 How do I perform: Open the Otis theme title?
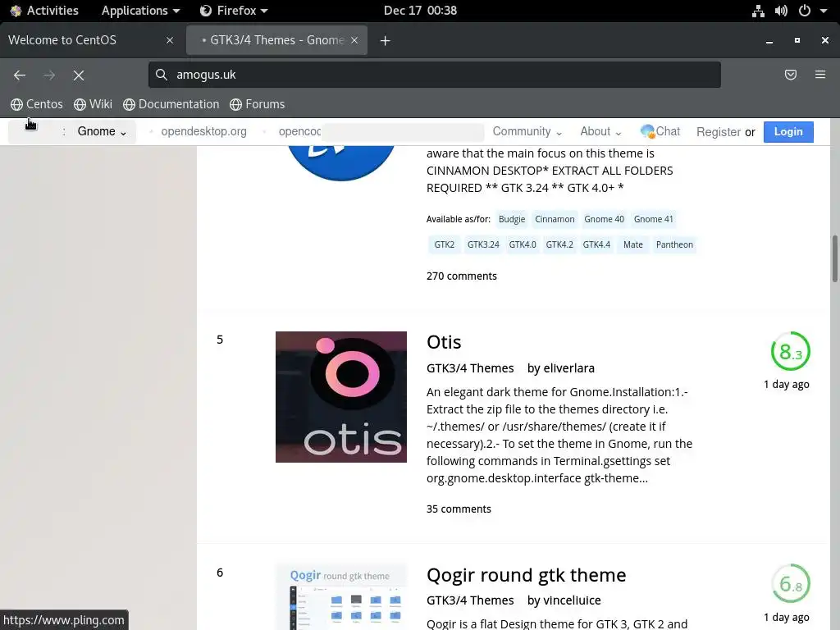(x=444, y=342)
